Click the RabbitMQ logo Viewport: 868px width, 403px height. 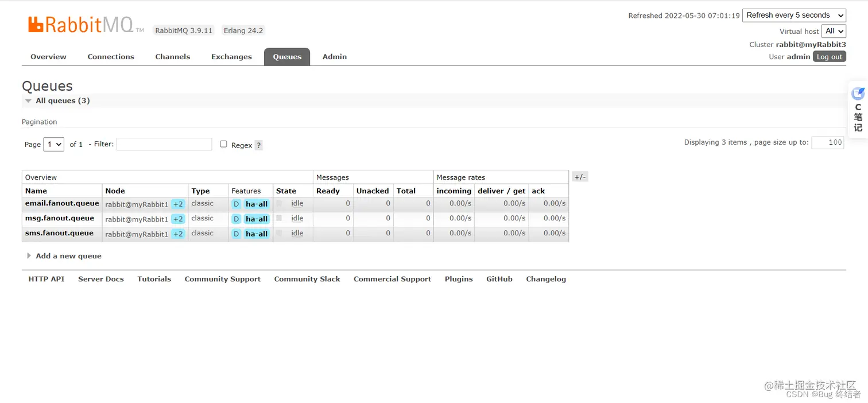[x=86, y=25]
